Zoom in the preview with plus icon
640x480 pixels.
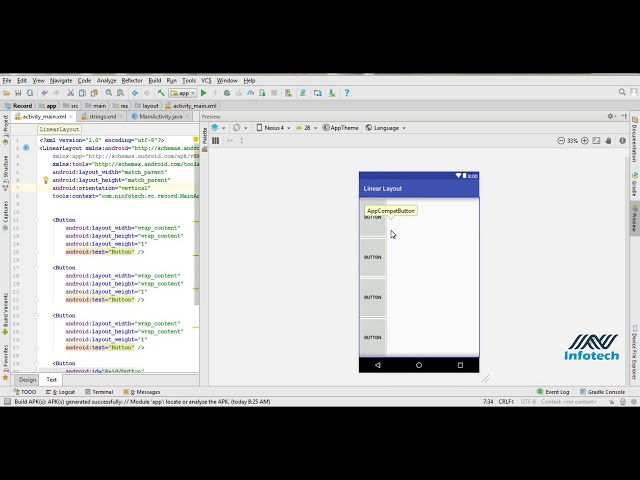coord(584,140)
